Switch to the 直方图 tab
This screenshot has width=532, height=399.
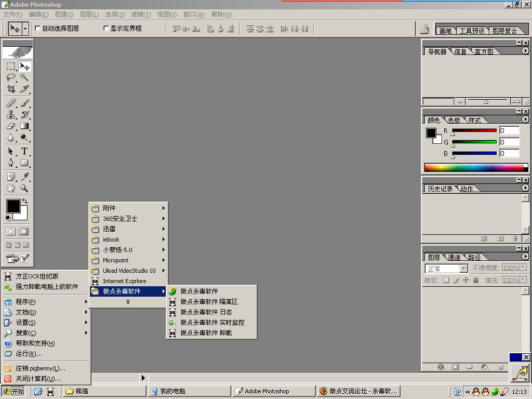point(484,51)
